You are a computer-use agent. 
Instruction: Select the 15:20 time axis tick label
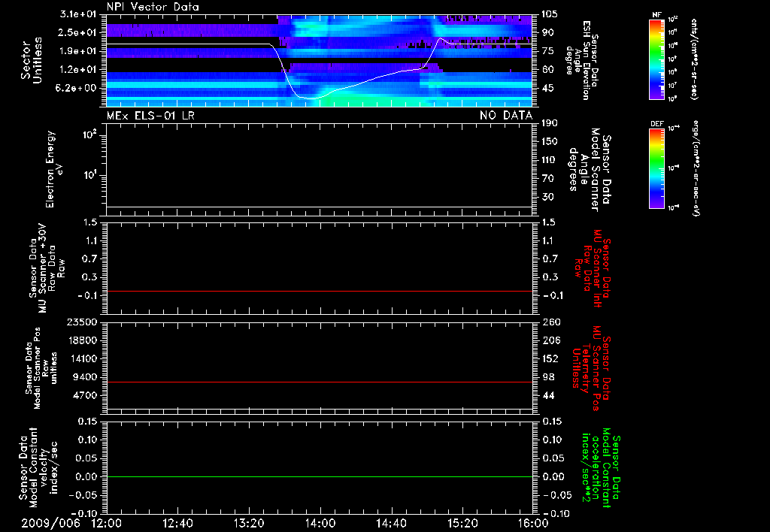(462, 523)
